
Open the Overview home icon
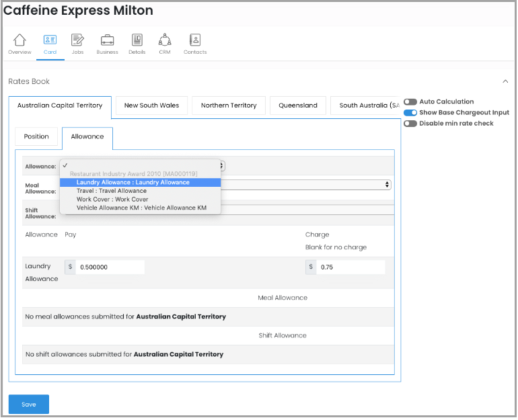click(x=20, y=40)
